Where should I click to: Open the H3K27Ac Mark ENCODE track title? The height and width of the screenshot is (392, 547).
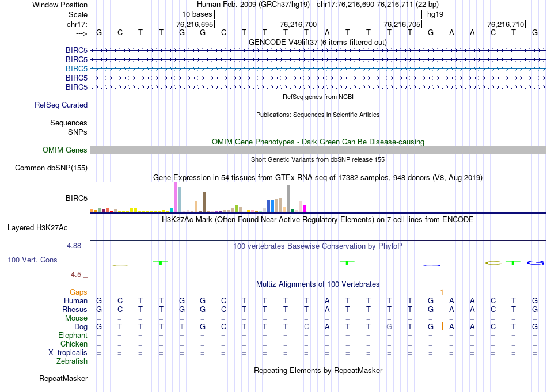coord(318,220)
